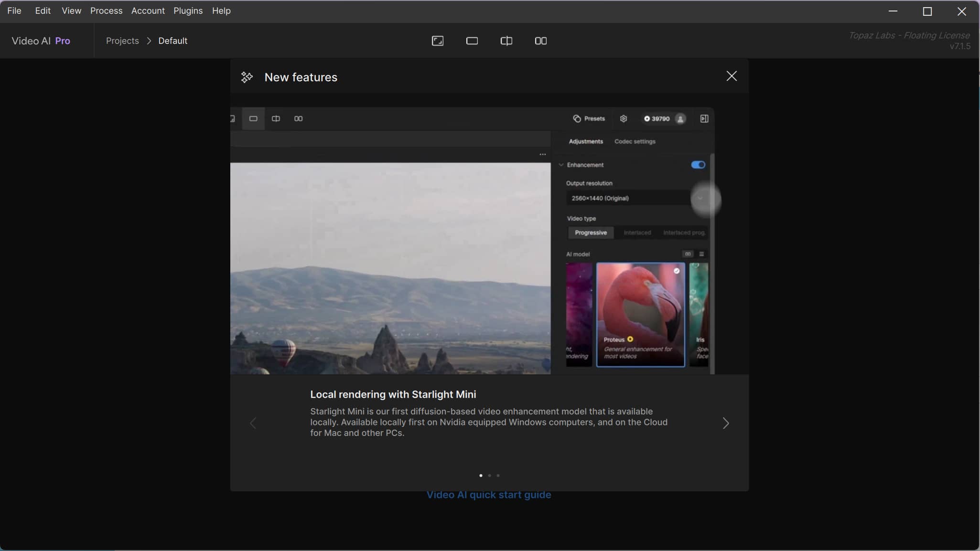Click the Projects breadcrumb
The width and height of the screenshot is (980, 551).
[122, 41]
